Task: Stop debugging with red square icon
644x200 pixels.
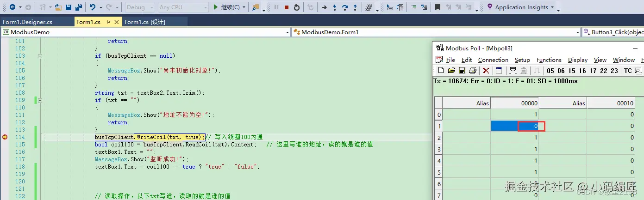Action: point(287,7)
